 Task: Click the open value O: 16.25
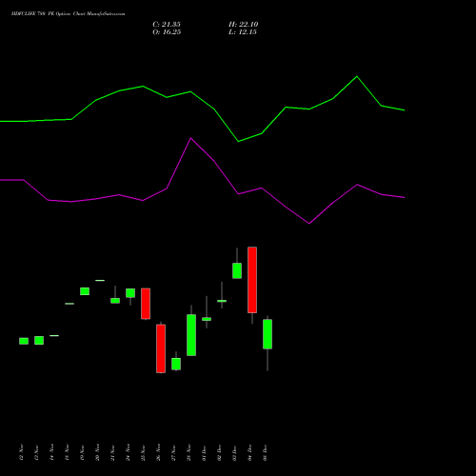point(167,32)
